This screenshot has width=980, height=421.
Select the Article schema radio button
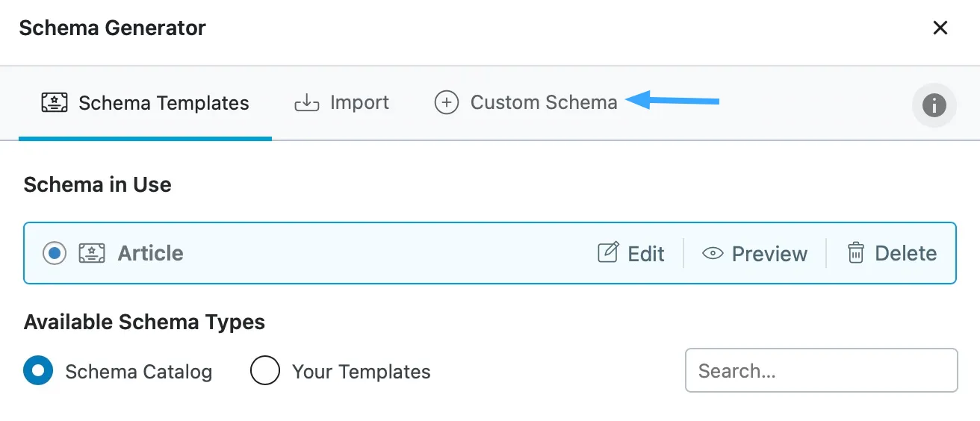pos(55,253)
